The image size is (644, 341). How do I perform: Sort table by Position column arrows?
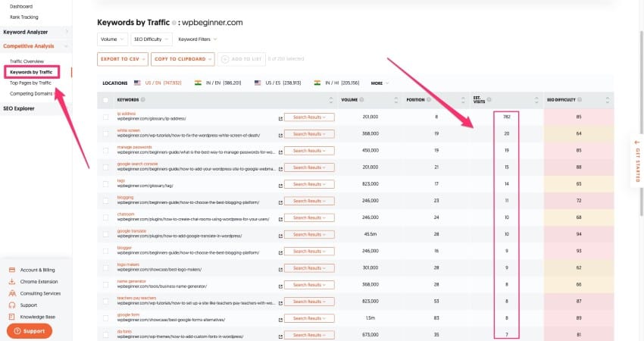pyautogui.click(x=463, y=100)
